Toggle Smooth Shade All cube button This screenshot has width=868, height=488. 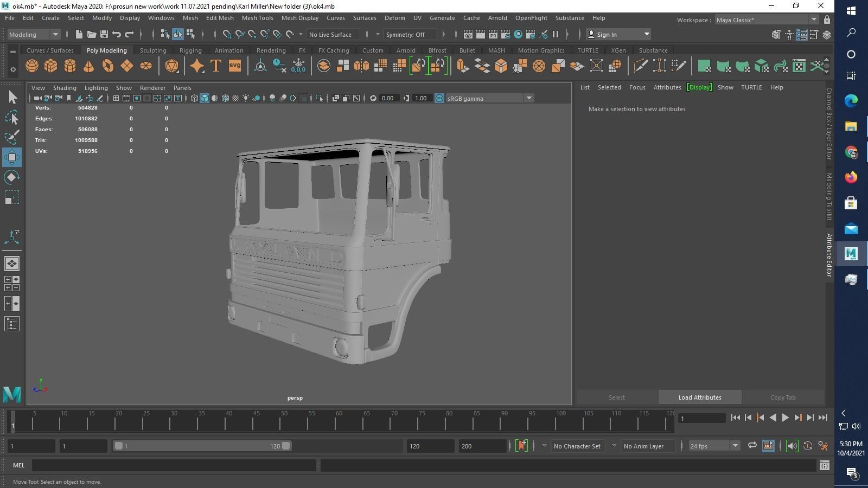[205, 98]
